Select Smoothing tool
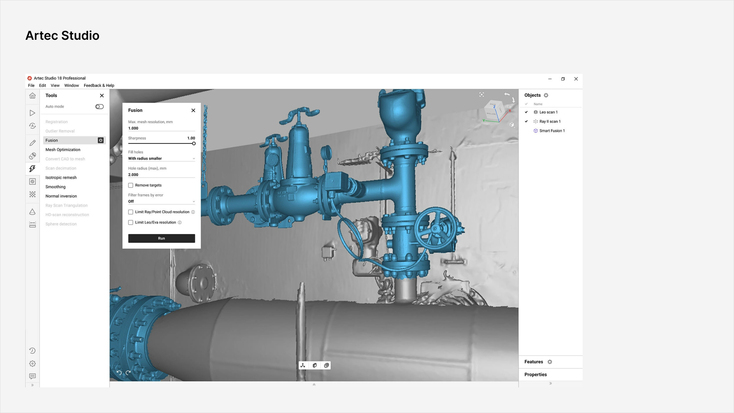The height and width of the screenshot is (413, 734). [55, 187]
